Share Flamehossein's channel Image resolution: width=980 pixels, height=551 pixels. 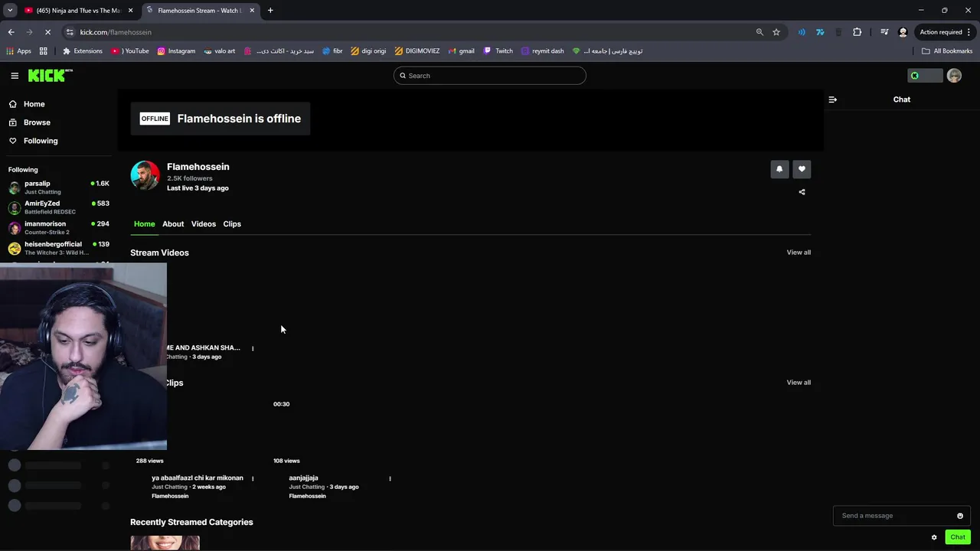(x=802, y=192)
